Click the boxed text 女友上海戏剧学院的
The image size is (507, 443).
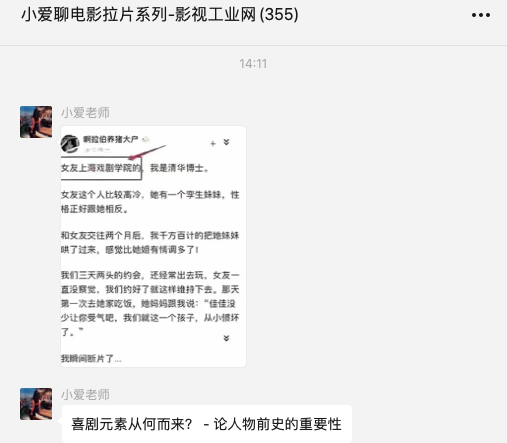101,168
